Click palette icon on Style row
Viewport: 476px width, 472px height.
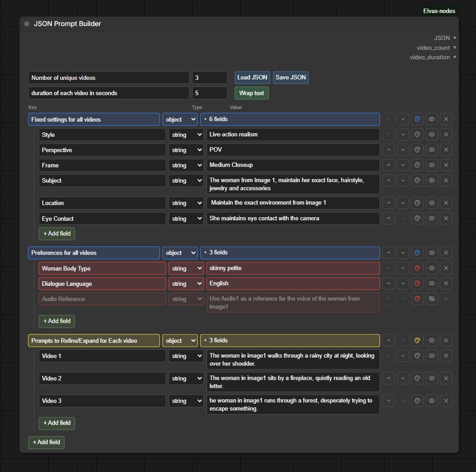[417, 135]
